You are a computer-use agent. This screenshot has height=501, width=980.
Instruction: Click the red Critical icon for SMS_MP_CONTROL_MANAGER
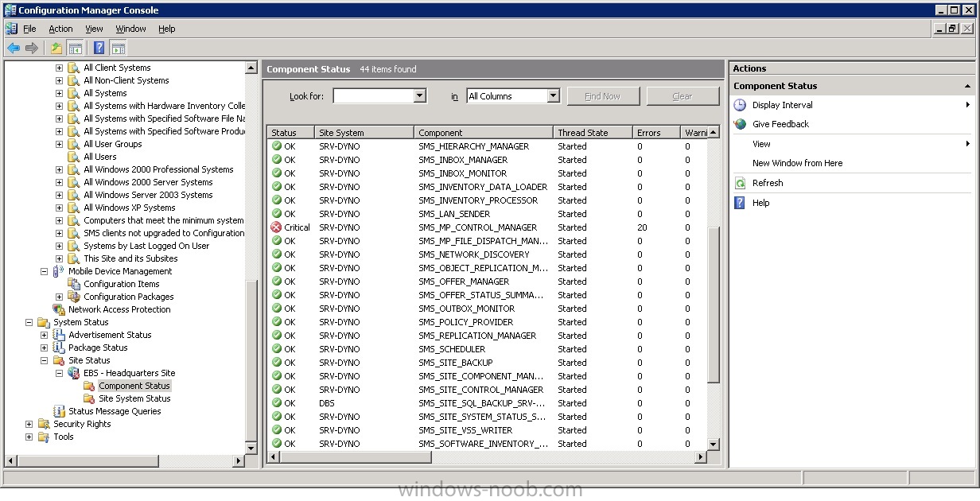tap(277, 227)
